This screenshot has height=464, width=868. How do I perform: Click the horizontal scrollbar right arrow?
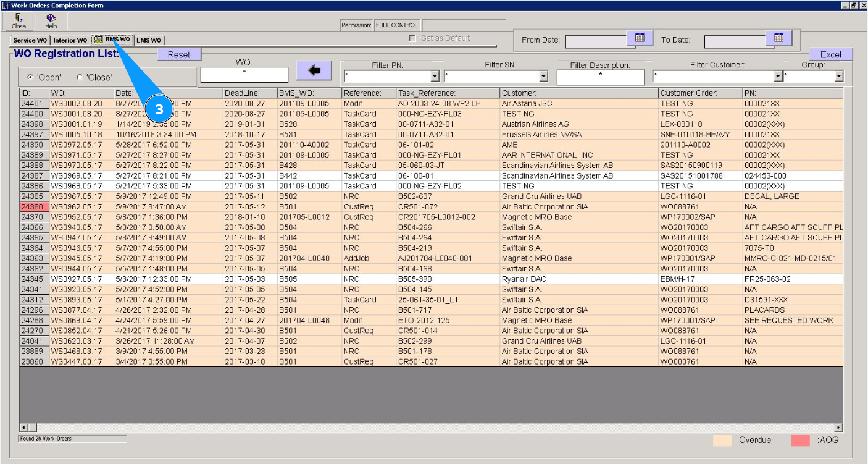click(x=838, y=428)
